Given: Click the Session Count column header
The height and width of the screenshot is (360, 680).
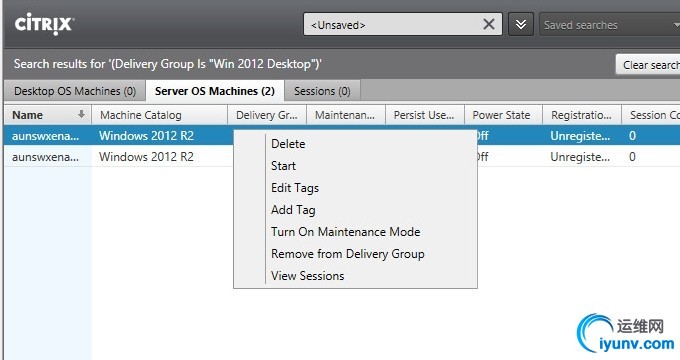Looking at the screenshot, I should [651, 115].
